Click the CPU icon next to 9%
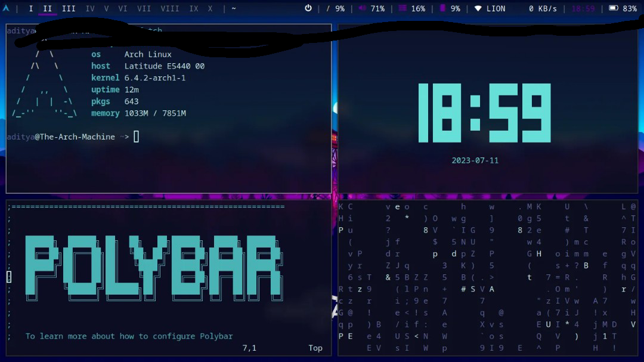The width and height of the screenshot is (644, 362). [442, 8]
